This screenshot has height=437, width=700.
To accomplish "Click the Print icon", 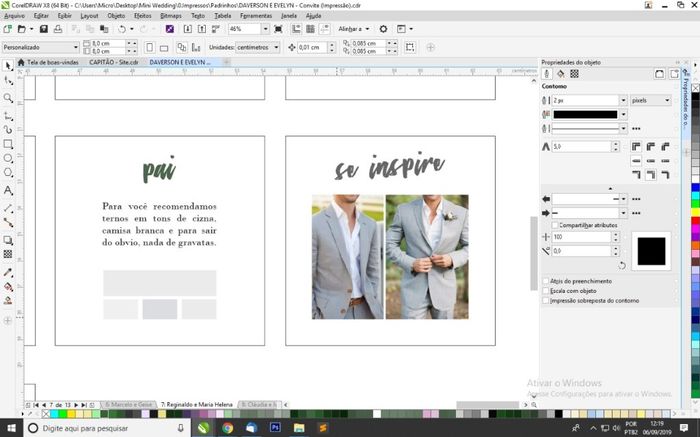I will [58, 29].
